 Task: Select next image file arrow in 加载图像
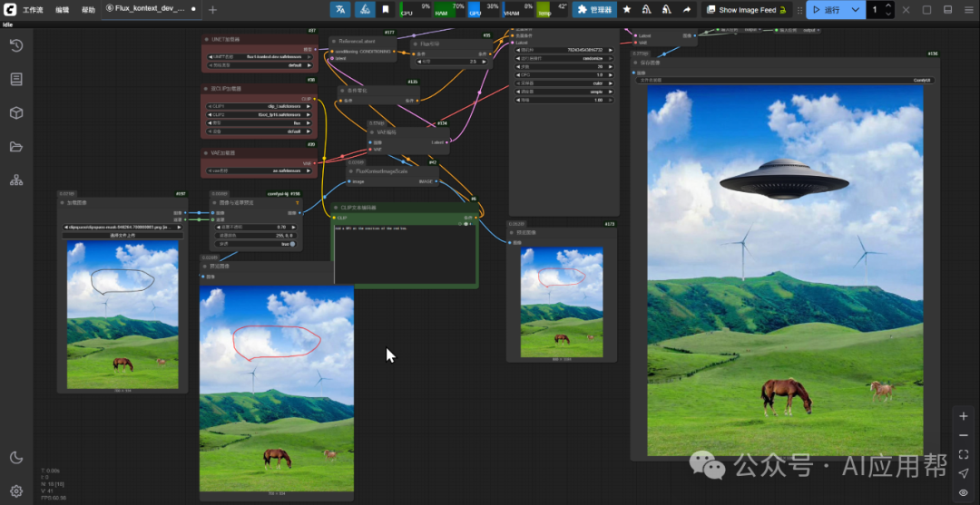point(181,228)
